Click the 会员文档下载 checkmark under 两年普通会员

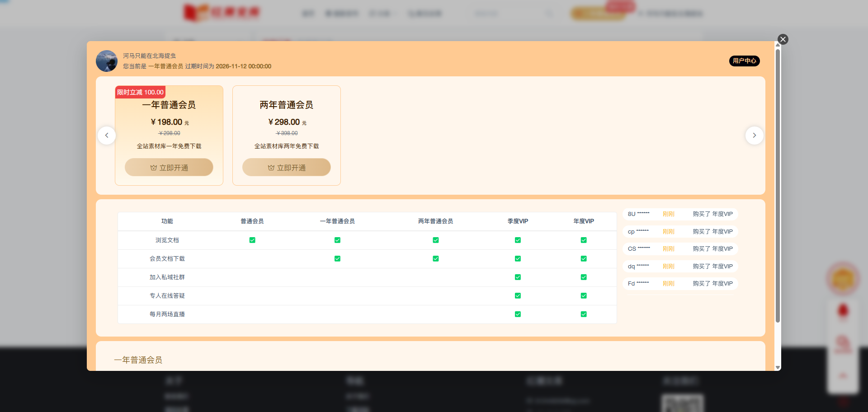[436, 259]
